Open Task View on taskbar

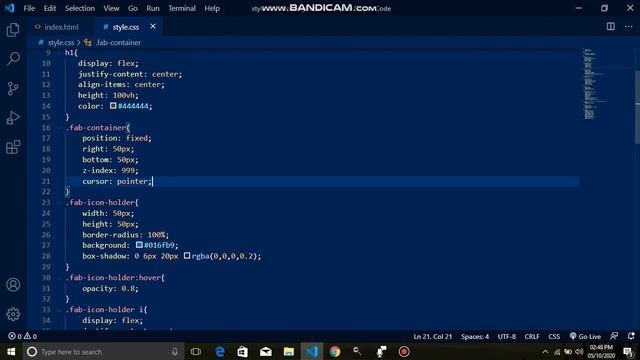pyautogui.click(x=196, y=351)
